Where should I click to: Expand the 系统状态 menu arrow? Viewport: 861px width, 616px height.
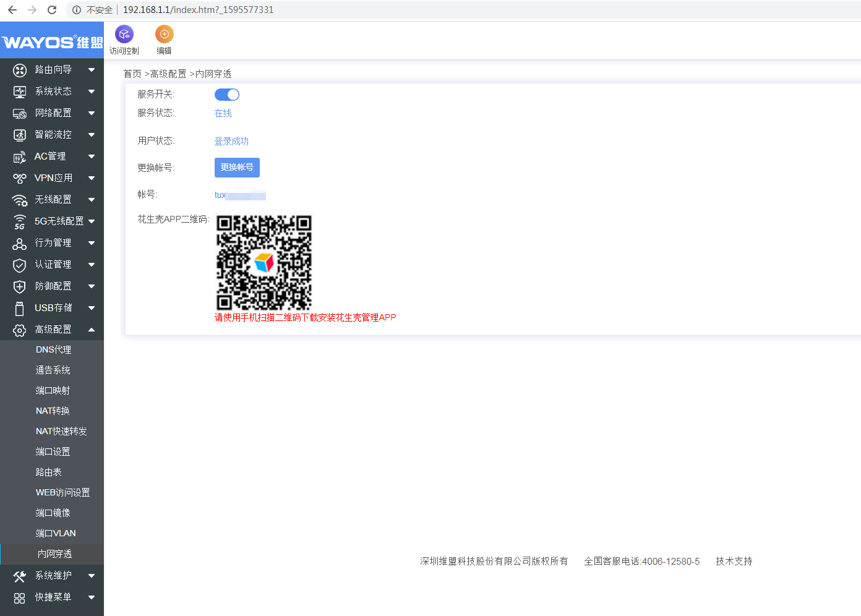click(92, 92)
